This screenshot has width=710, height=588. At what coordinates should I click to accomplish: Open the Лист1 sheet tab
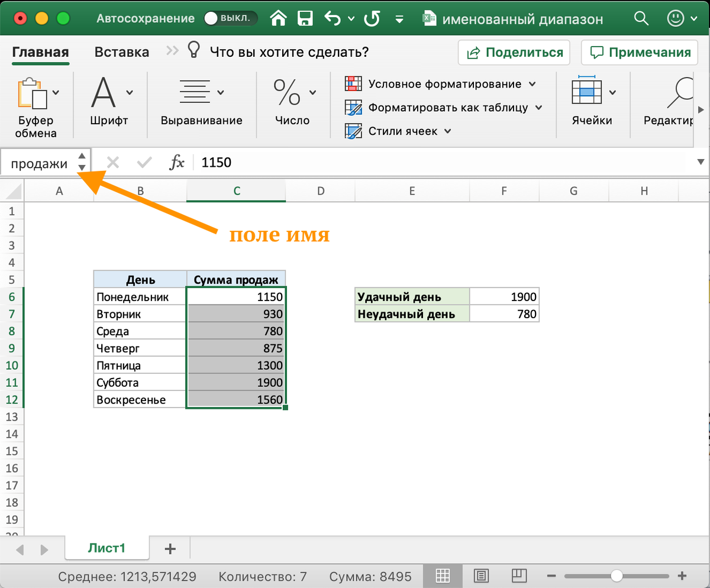pos(107,548)
